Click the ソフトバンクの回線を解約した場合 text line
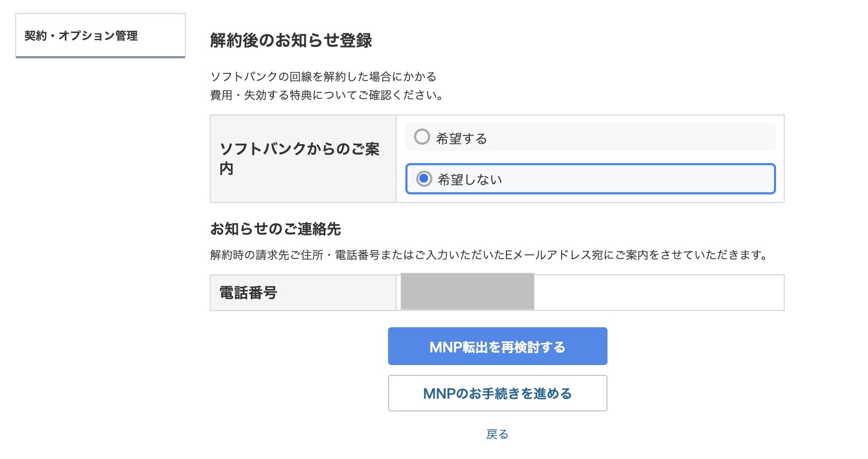Screen dimensions: 868x459 click(323, 77)
